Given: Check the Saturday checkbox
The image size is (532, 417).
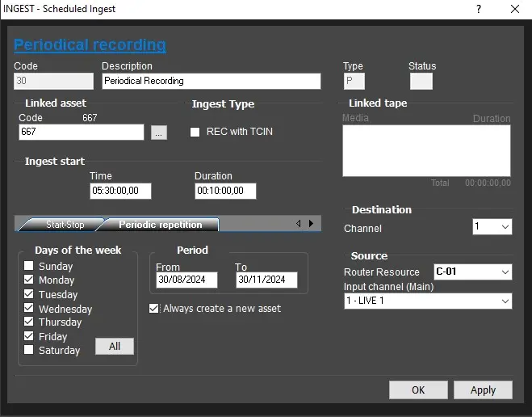Looking at the screenshot, I should tap(29, 350).
